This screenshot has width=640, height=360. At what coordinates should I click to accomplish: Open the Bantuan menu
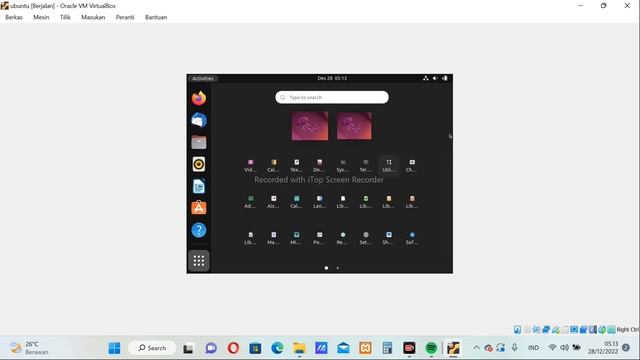[156, 17]
